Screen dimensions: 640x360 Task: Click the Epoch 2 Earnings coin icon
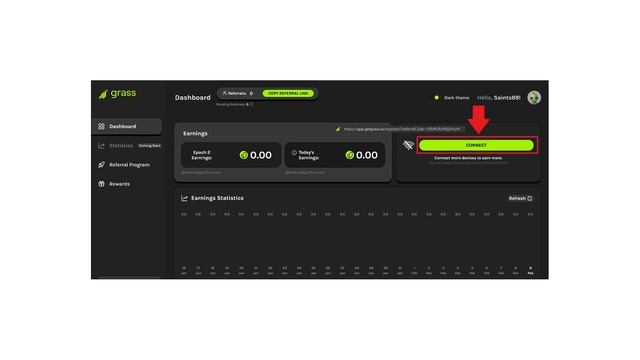(244, 155)
